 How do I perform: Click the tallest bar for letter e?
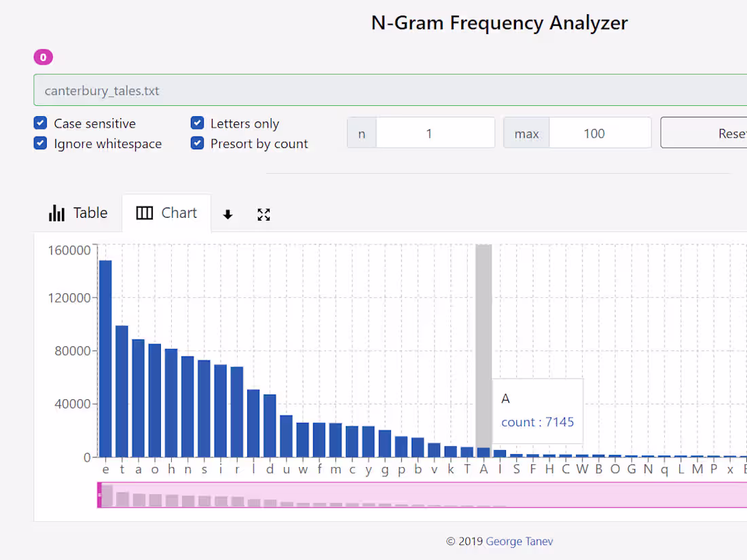[105, 353]
